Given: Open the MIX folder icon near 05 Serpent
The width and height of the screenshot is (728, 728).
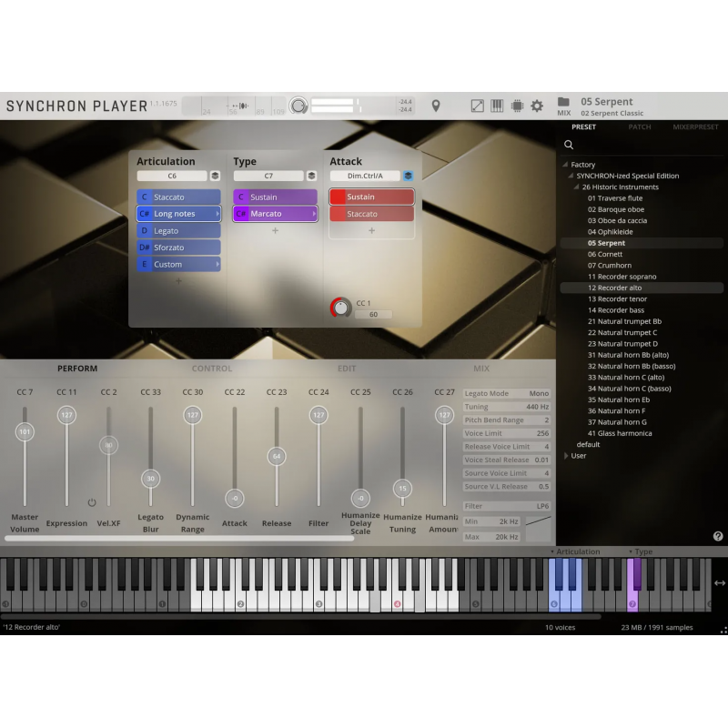Looking at the screenshot, I should 562,102.
